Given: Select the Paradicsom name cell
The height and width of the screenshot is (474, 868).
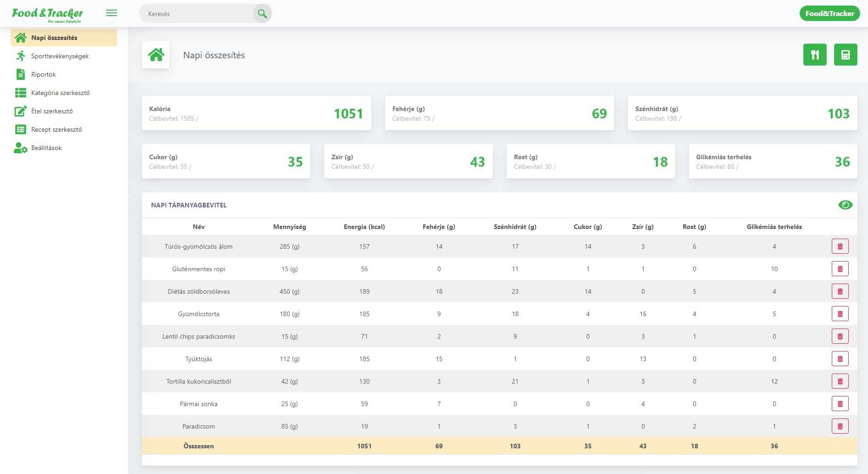Looking at the screenshot, I should pyautogui.click(x=199, y=426).
